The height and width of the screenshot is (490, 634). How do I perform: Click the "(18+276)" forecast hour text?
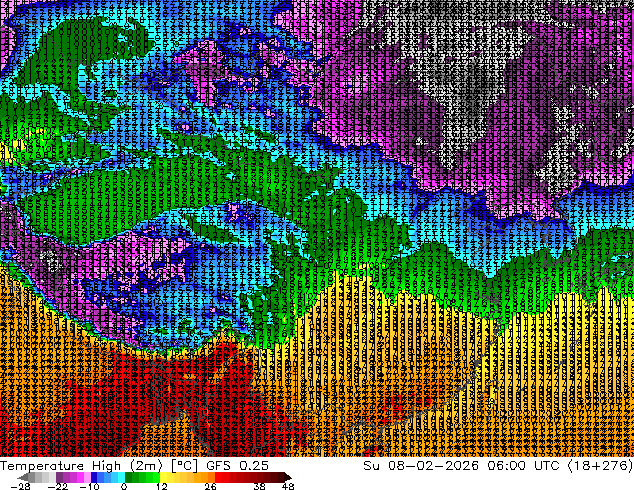(x=600, y=465)
